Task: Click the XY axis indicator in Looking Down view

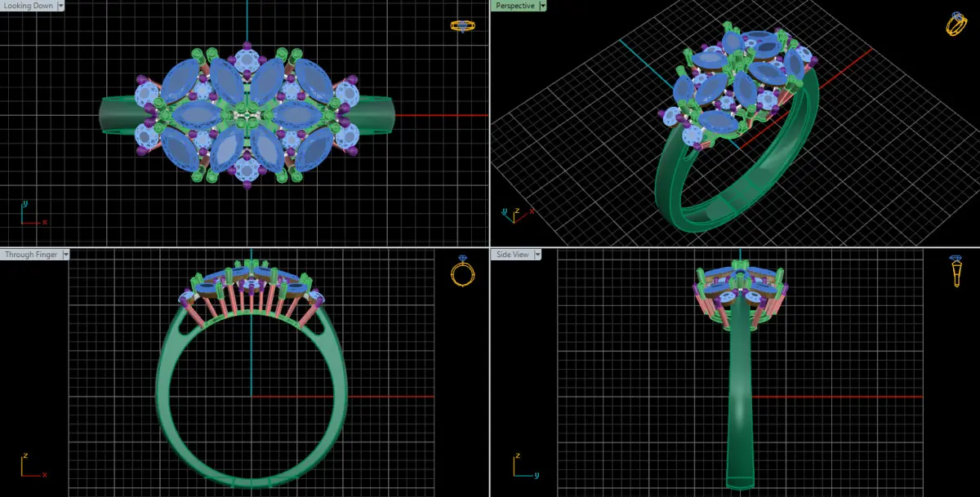Action: [x=33, y=214]
